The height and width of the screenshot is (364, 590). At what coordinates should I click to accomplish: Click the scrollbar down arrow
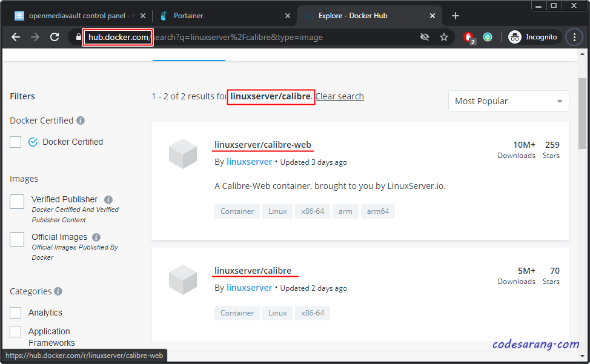click(x=582, y=356)
